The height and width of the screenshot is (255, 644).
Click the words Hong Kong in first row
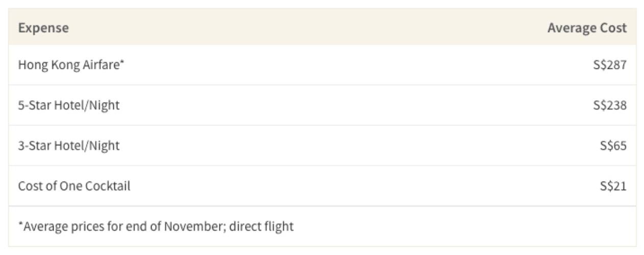(x=49, y=65)
